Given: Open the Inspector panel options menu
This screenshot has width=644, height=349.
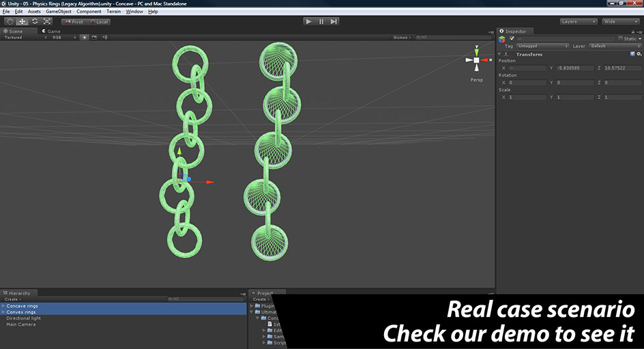Looking at the screenshot, I should (x=639, y=31).
